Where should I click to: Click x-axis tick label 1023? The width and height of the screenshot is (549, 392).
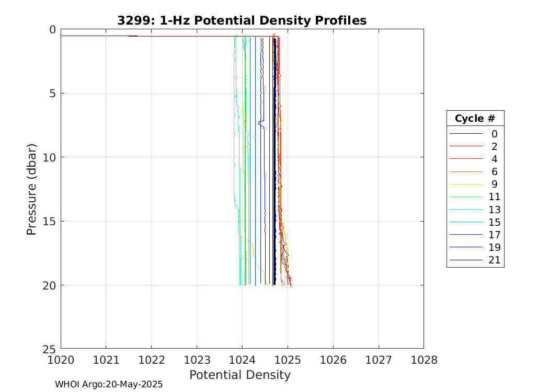click(x=197, y=360)
